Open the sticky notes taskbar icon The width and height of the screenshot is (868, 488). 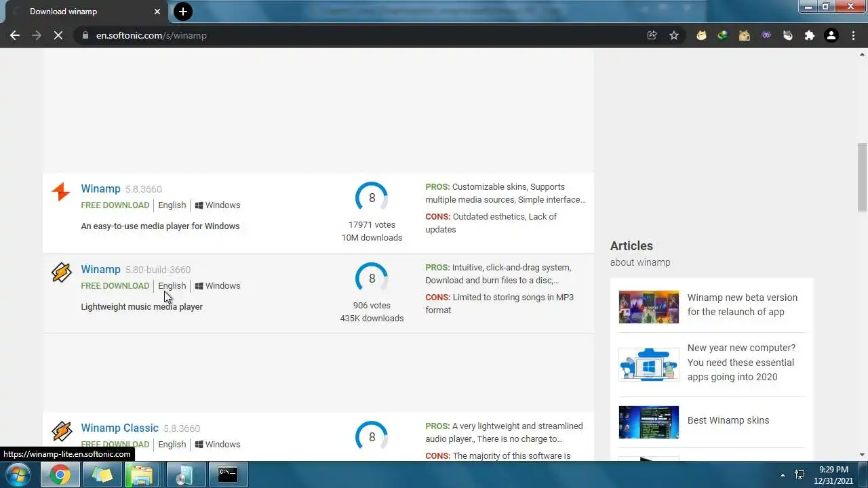point(102,475)
